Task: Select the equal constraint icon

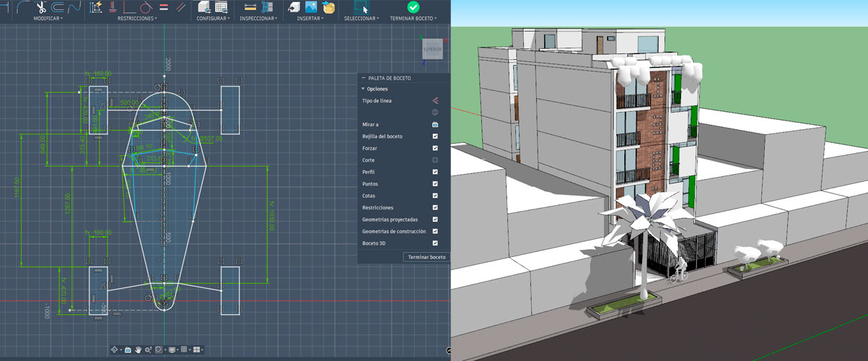Action: [x=164, y=7]
